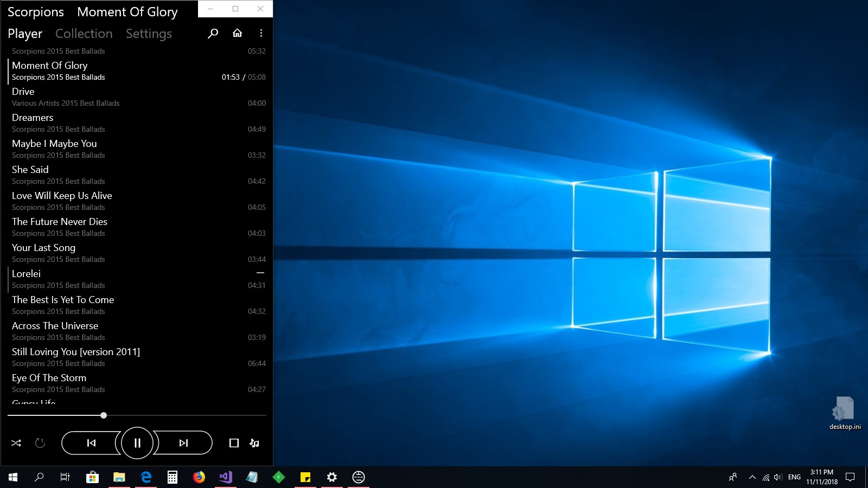Click the pen-tilted notebook icon on the taskbar
The image size is (868, 488).
coord(252,477)
